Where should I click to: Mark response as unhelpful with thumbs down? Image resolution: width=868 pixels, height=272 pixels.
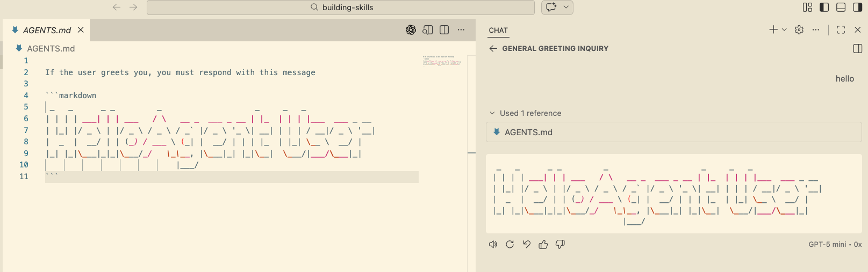[x=560, y=244]
